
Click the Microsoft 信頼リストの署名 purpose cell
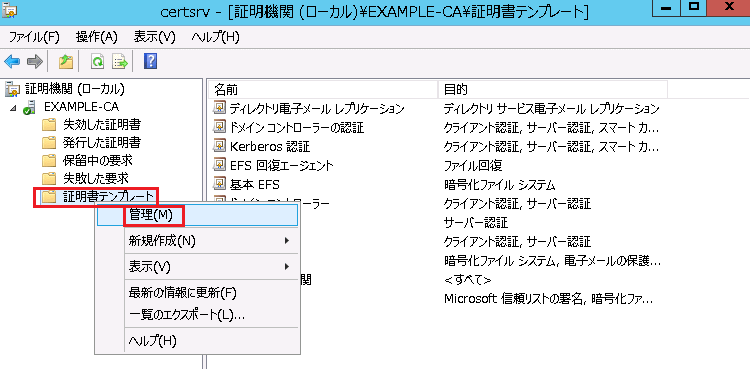pyautogui.click(x=548, y=299)
